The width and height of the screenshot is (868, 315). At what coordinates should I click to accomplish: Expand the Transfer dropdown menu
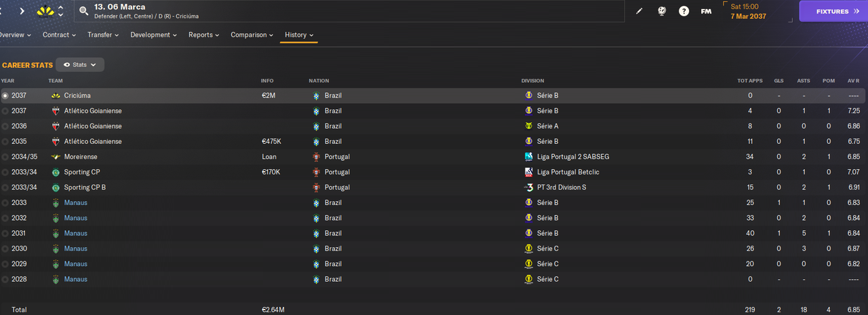click(x=103, y=35)
